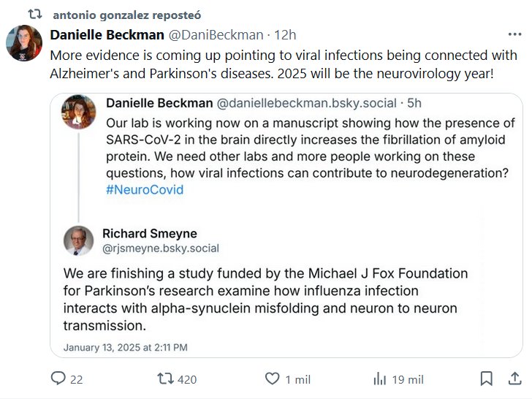This screenshot has height=399, width=532.
Task: Click the @DaniBeckman handle
Action: click(x=216, y=34)
